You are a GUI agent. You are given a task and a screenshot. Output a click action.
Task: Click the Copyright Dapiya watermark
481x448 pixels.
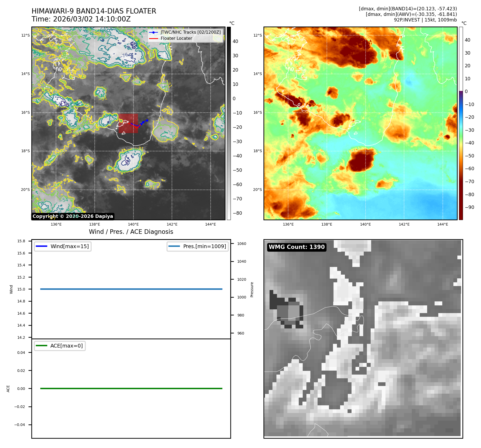click(73, 216)
